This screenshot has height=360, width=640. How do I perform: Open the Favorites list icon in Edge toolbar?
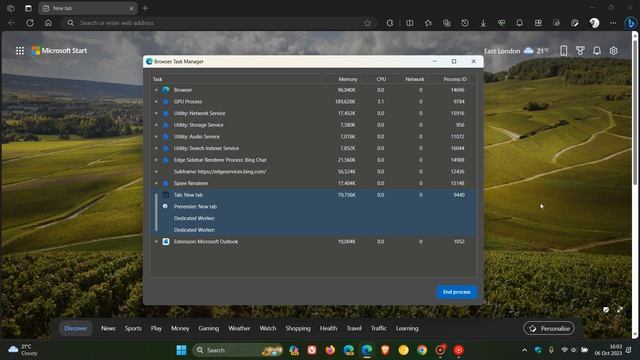point(428,23)
